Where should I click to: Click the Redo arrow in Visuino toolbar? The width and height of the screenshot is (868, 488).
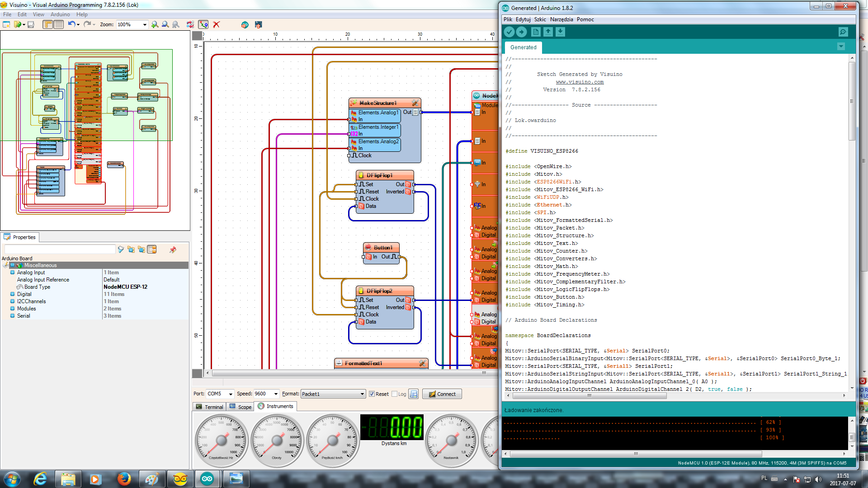pos(87,24)
